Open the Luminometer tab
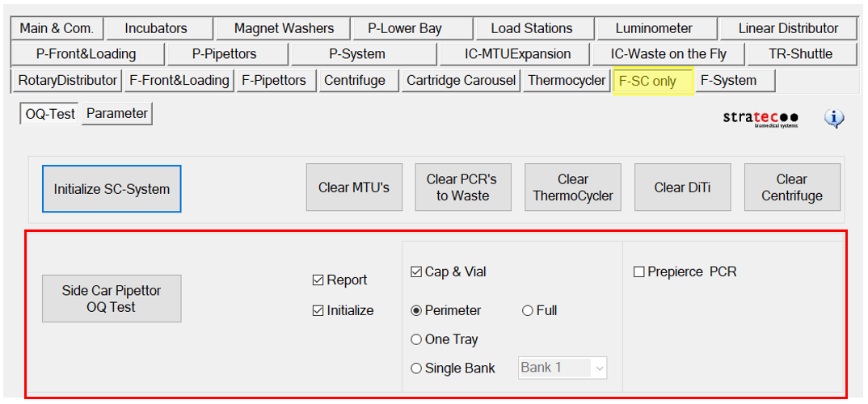 [x=655, y=28]
